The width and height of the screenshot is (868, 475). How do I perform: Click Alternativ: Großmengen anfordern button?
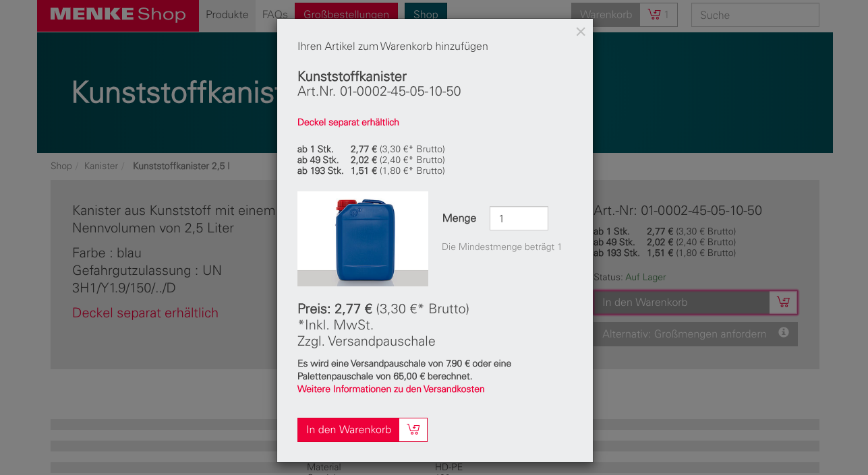(x=684, y=334)
